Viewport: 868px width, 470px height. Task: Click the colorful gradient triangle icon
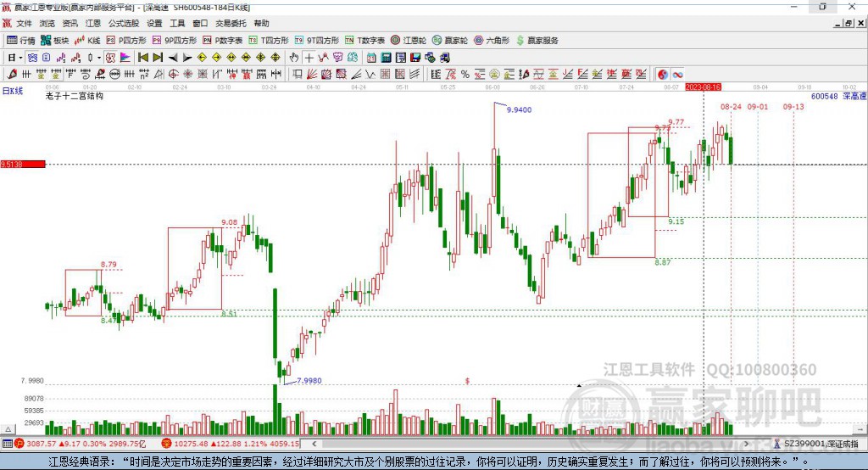[x=125, y=58]
